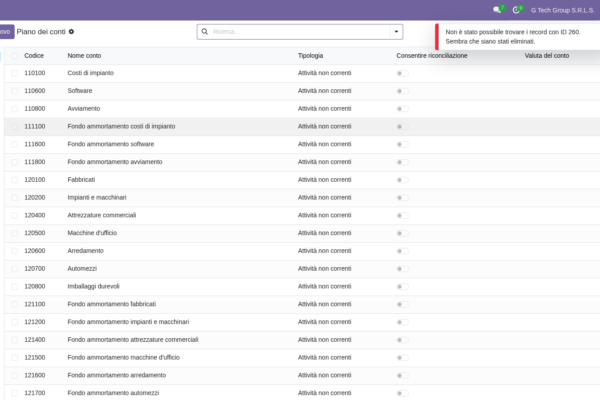Click the Nuovo button

(x=7, y=32)
